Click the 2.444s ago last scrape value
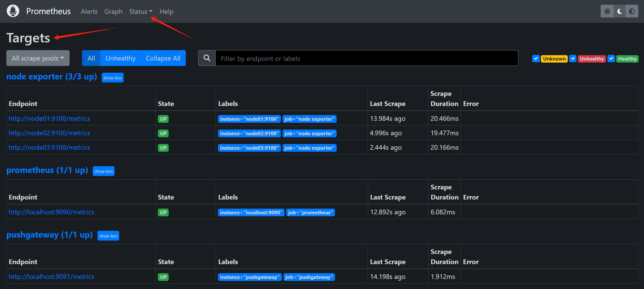644x289 pixels. click(x=386, y=147)
